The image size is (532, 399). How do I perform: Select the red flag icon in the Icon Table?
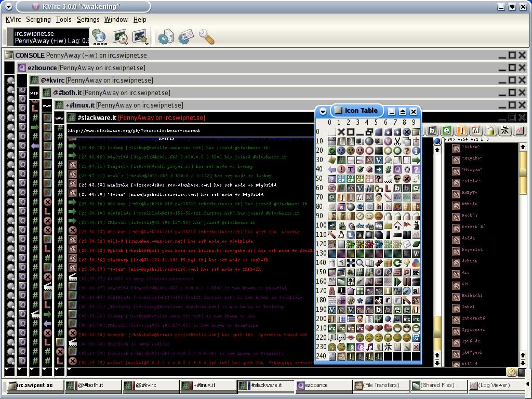coord(407,225)
